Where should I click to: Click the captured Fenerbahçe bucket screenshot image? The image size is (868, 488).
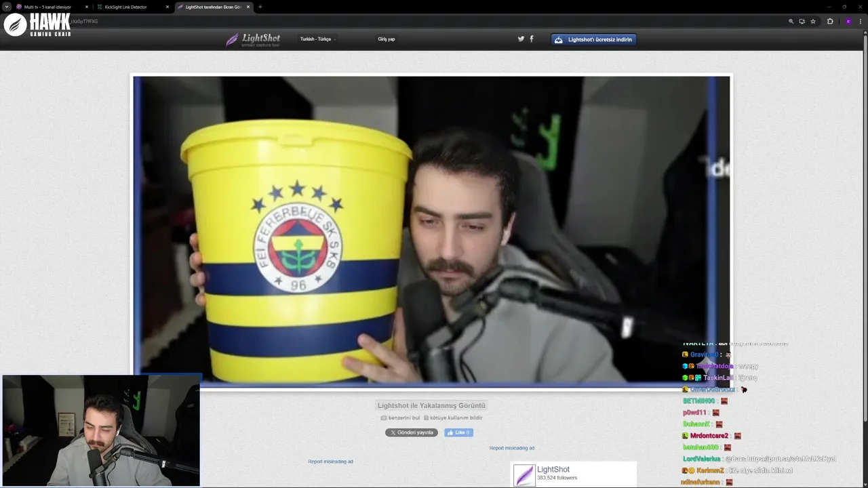pos(431,231)
